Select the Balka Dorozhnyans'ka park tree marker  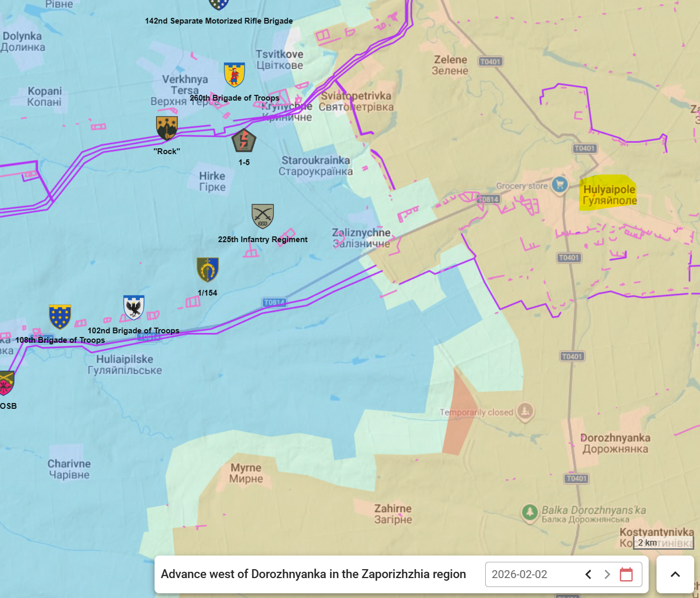(x=530, y=513)
